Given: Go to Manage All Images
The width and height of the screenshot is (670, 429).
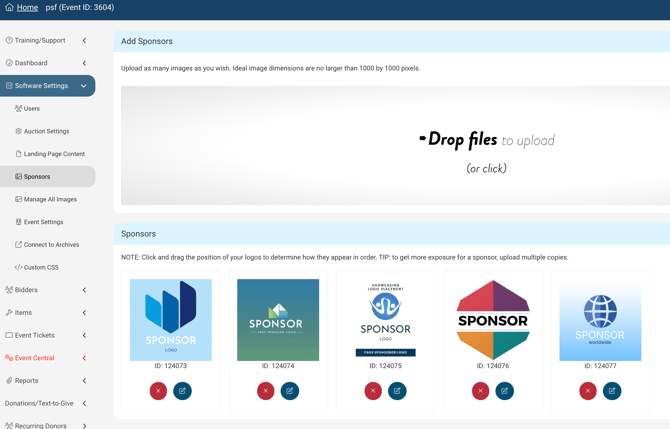Looking at the screenshot, I should coord(50,199).
